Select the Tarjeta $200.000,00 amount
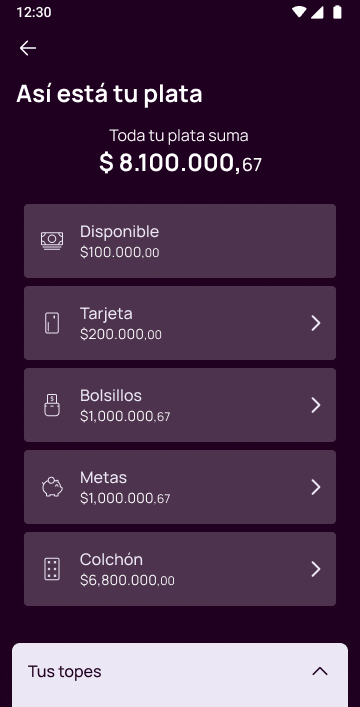The width and height of the screenshot is (360, 707). (x=121, y=335)
